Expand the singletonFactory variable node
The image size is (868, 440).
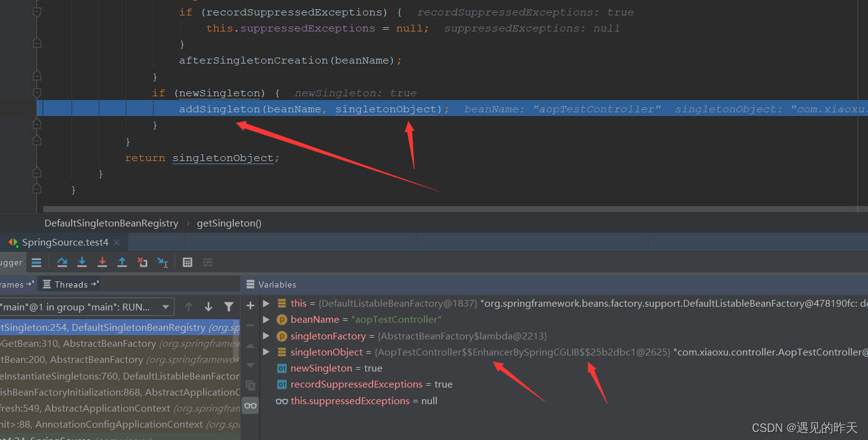click(x=266, y=336)
